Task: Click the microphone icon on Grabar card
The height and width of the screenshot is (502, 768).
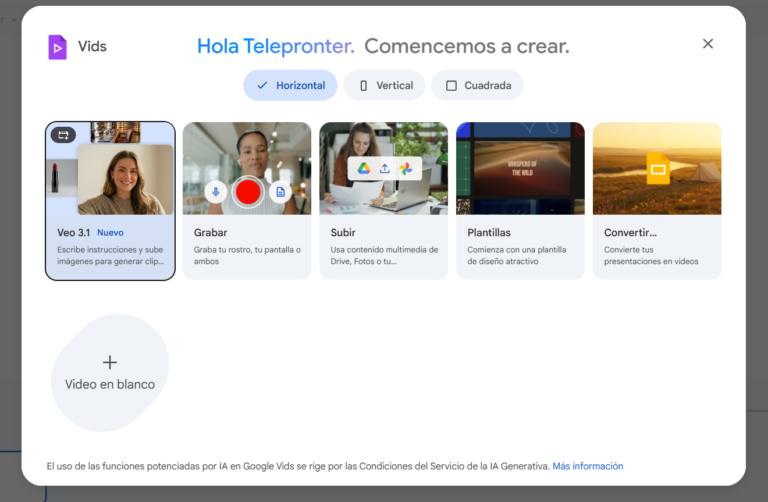Action: pos(216,191)
